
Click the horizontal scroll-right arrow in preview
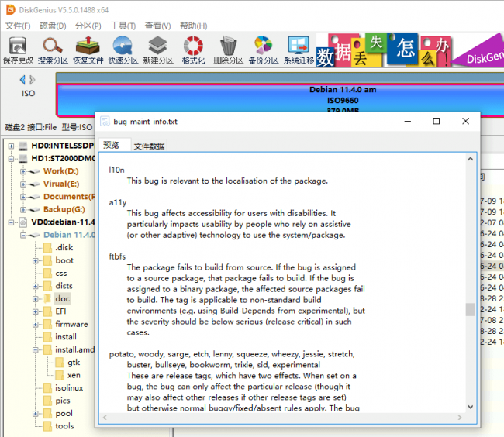(x=460, y=418)
